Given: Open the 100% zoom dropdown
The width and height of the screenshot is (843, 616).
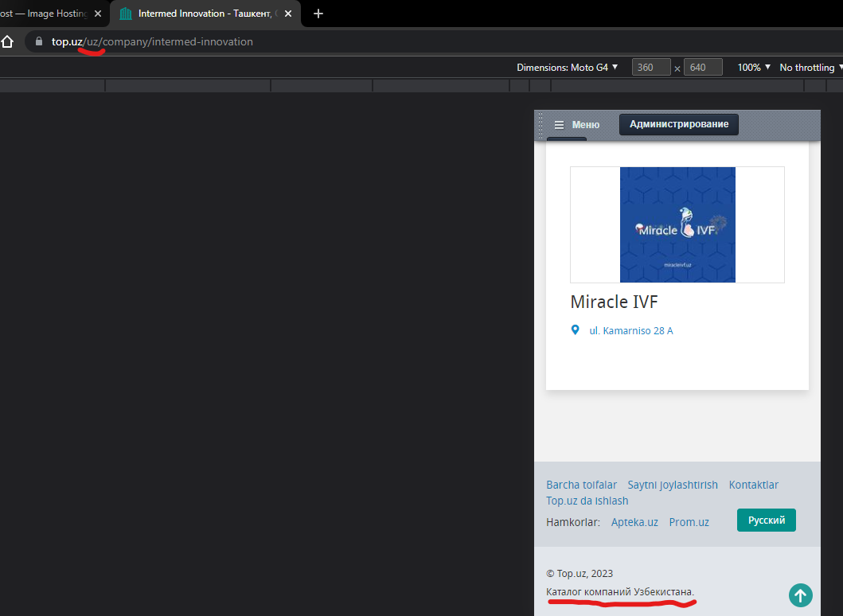Looking at the screenshot, I should 754,67.
